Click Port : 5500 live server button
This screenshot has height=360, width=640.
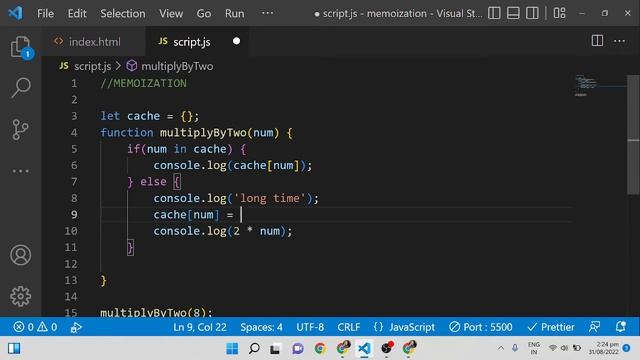(x=481, y=327)
